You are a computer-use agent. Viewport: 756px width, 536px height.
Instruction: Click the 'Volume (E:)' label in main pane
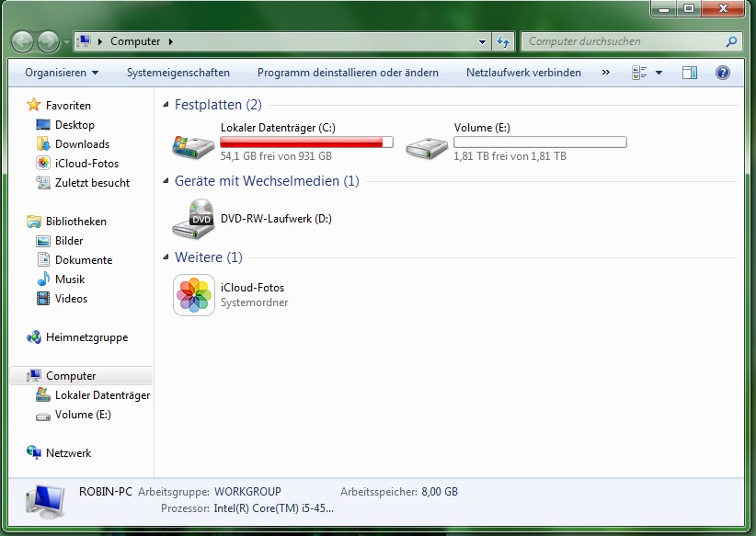click(482, 128)
